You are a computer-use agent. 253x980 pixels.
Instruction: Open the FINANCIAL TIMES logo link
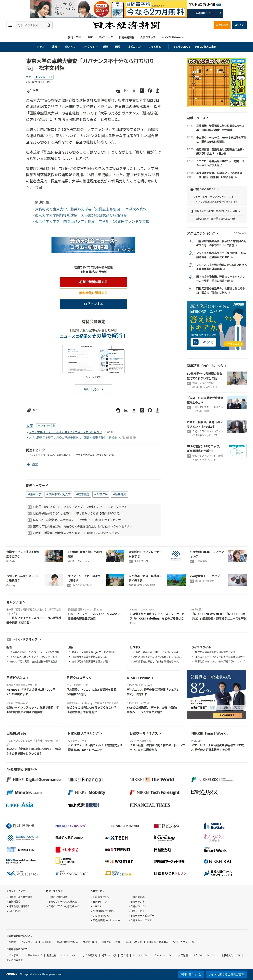point(150,805)
